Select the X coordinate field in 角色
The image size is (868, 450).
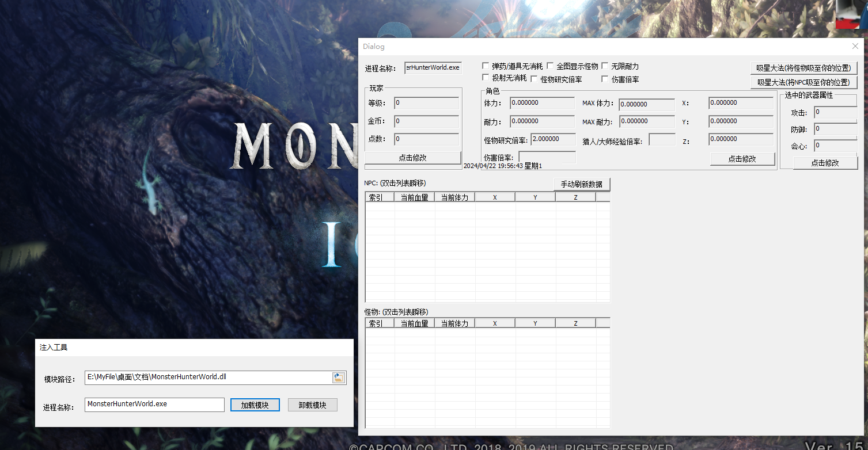coord(741,103)
